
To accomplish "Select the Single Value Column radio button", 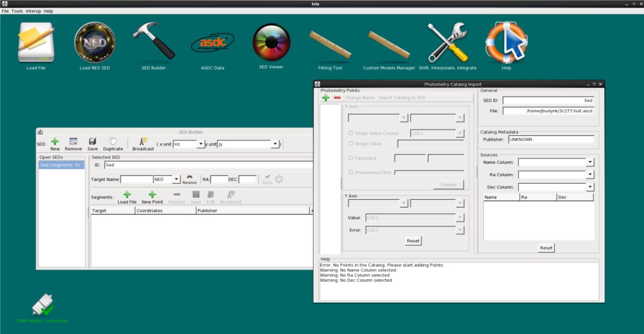I will (351, 133).
